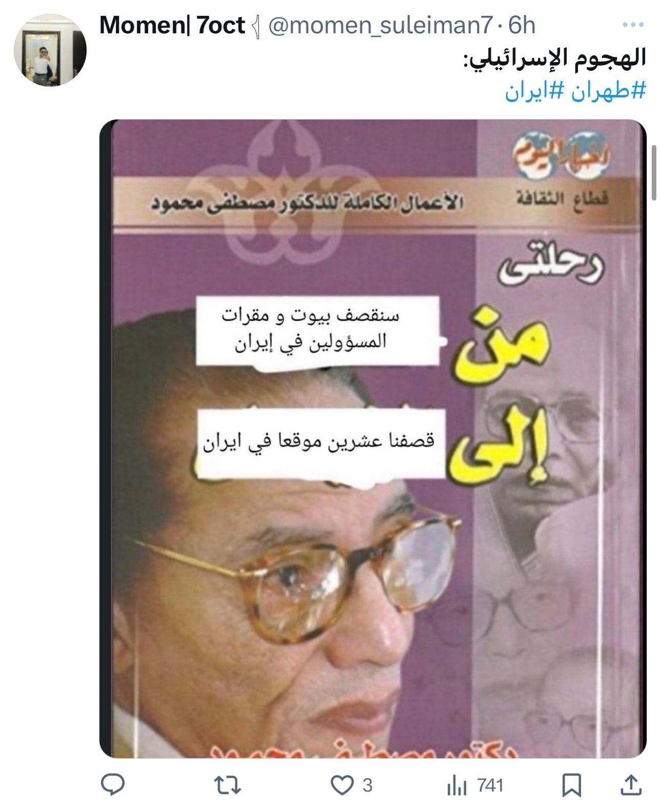Click the white caption box قصفنا عشرين موقعا
The image size is (661, 812).
320,444
